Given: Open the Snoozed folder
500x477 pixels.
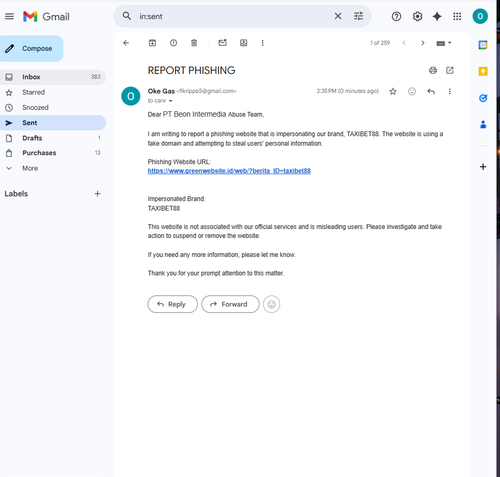Looking at the screenshot, I should click(x=53, y=108).
